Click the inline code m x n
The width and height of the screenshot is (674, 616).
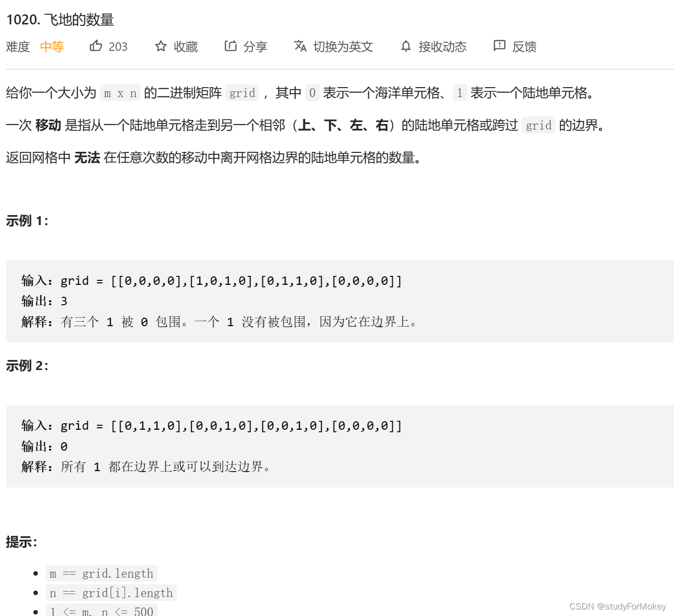120,93
